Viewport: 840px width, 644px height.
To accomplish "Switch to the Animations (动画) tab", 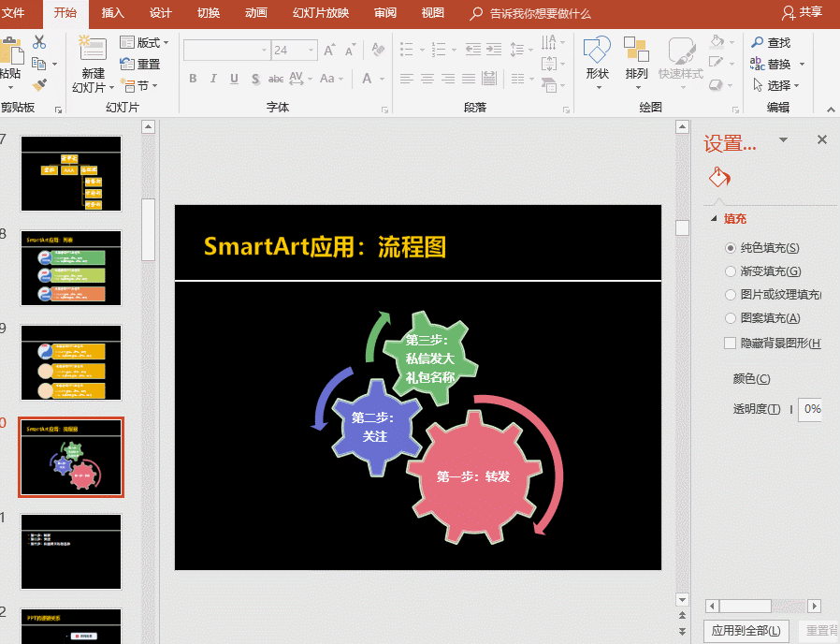I will point(256,12).
